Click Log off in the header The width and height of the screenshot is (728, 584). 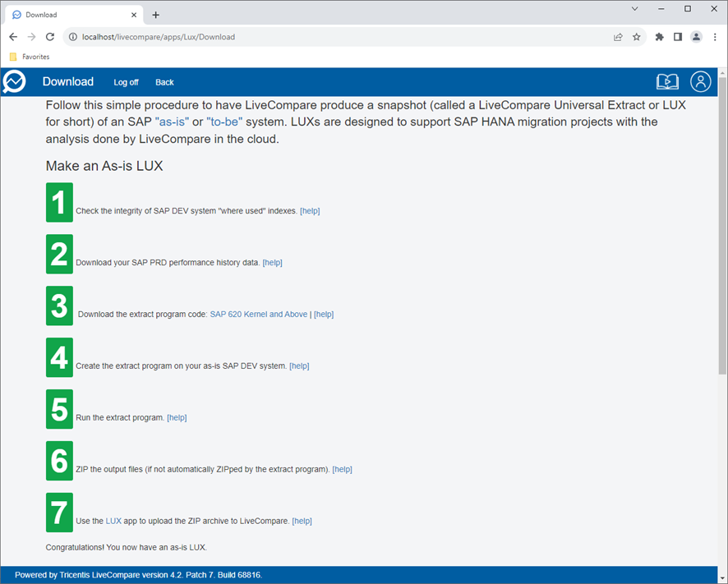[x=126, y=82]
